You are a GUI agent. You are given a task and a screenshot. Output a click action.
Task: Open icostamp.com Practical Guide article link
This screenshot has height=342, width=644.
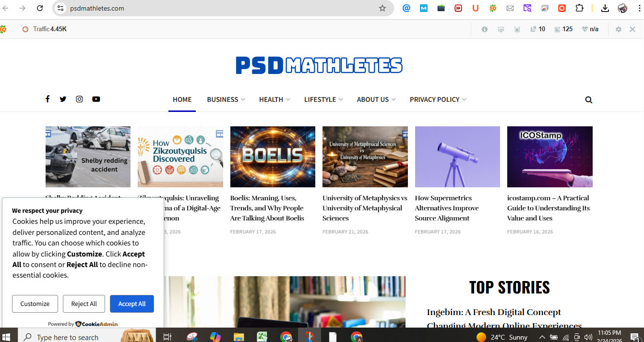coord(549,208)
